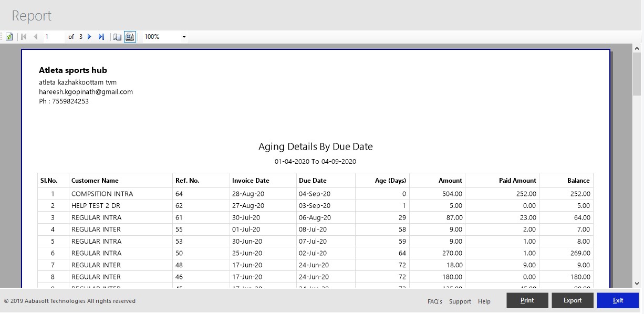Open the Help link
644x314 pixels.
coord(484,301)
